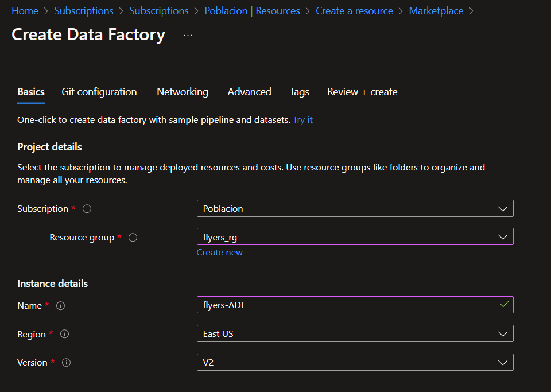Screen dimensions: 551x392
Task: Open the Version info icon
Action: 66,363
